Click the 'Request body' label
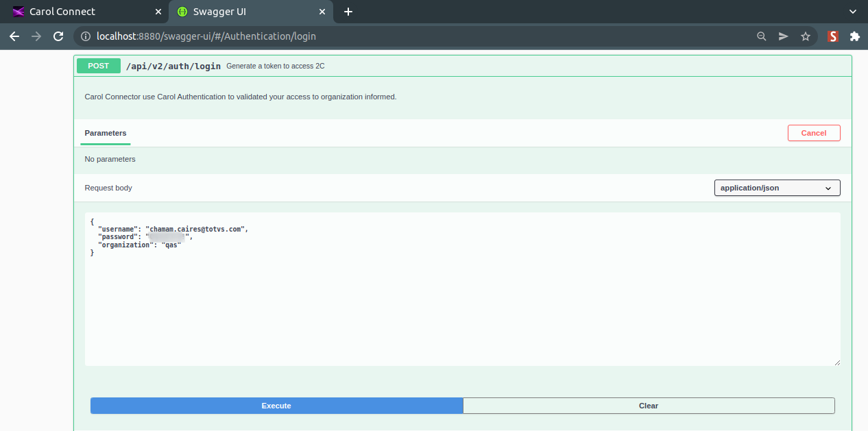 108,188
